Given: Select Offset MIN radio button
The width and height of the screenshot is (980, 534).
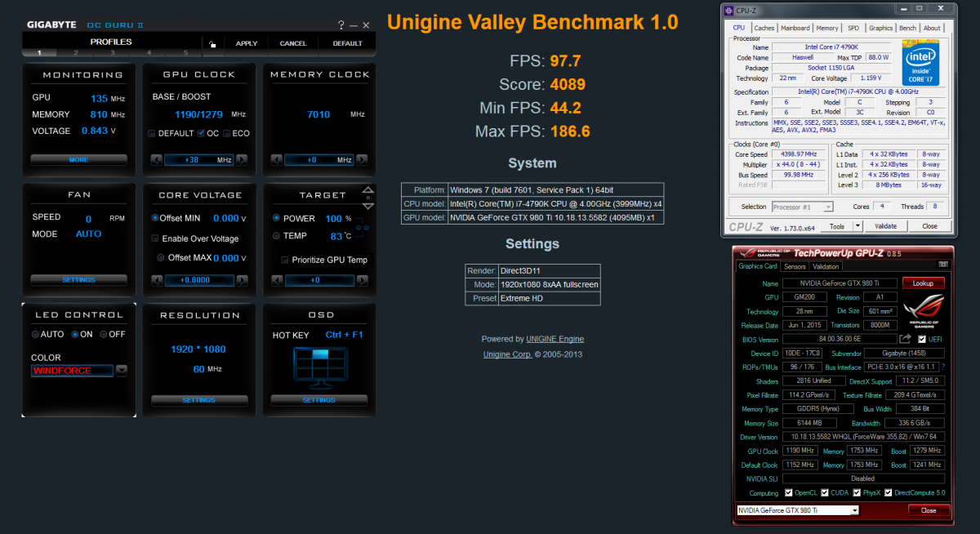Looking at the screenshot, I should pos(155,218).
